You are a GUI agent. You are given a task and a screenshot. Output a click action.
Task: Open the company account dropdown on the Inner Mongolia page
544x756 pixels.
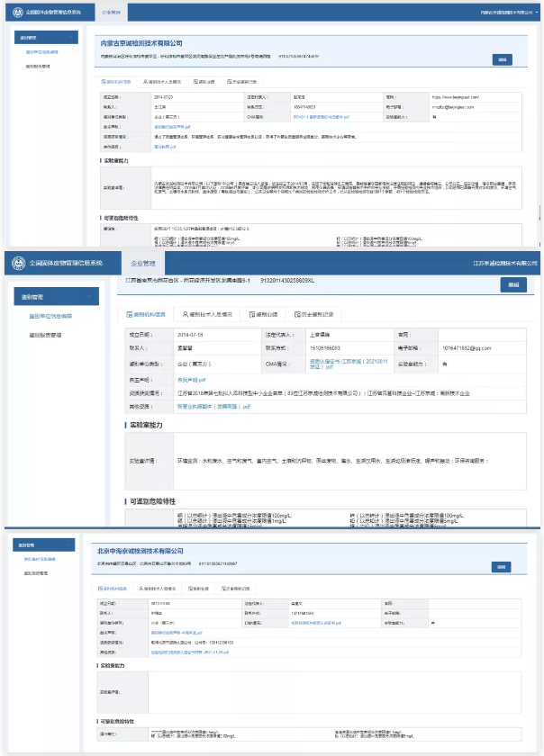[509, 13]
